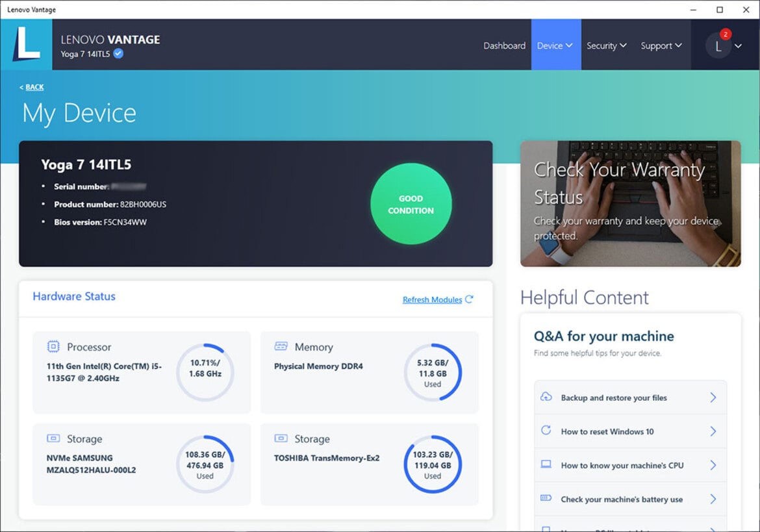
Task: Click the red notification badge showing 2
Action: click(x=725, y=34)
